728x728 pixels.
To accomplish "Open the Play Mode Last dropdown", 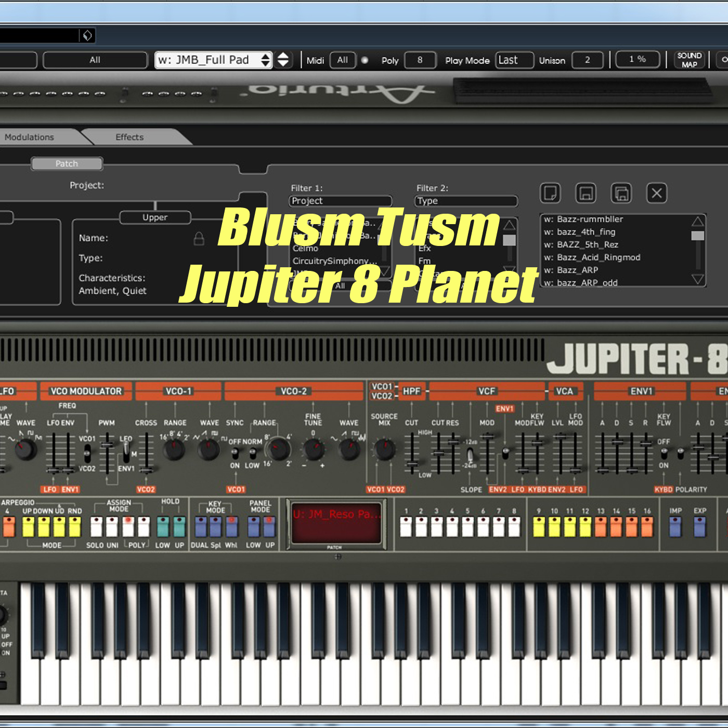I will pos(514,60).
